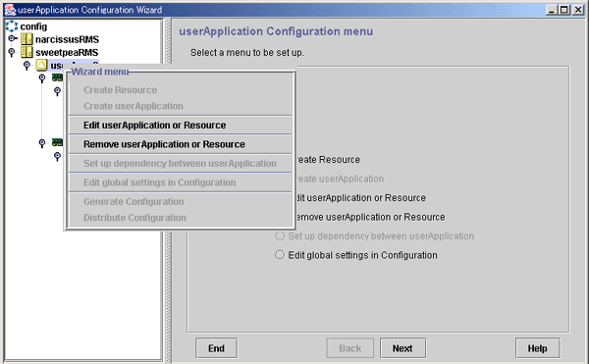Select 'Edit global settings in Configuration' radio button

tap(280, 255)
